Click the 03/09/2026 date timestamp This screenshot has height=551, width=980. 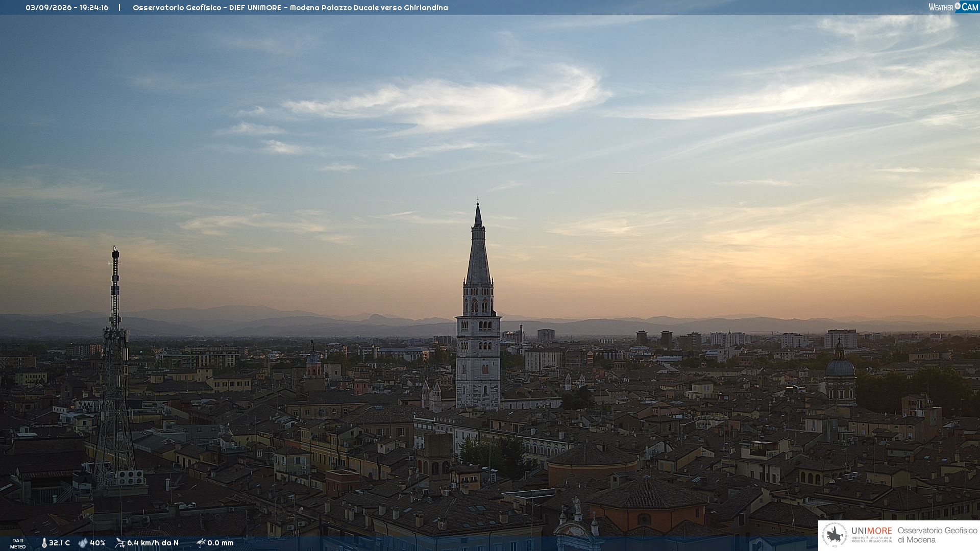pos(48,8)
